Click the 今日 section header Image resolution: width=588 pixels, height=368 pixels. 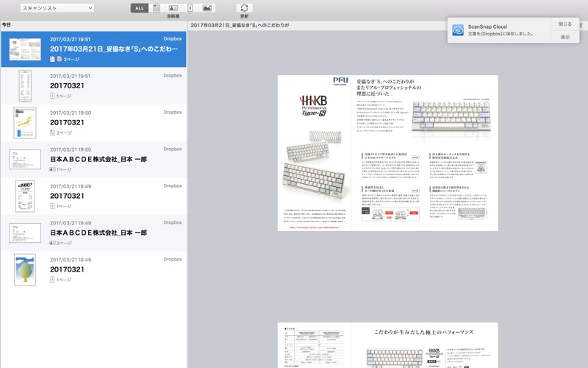point(7,25)
